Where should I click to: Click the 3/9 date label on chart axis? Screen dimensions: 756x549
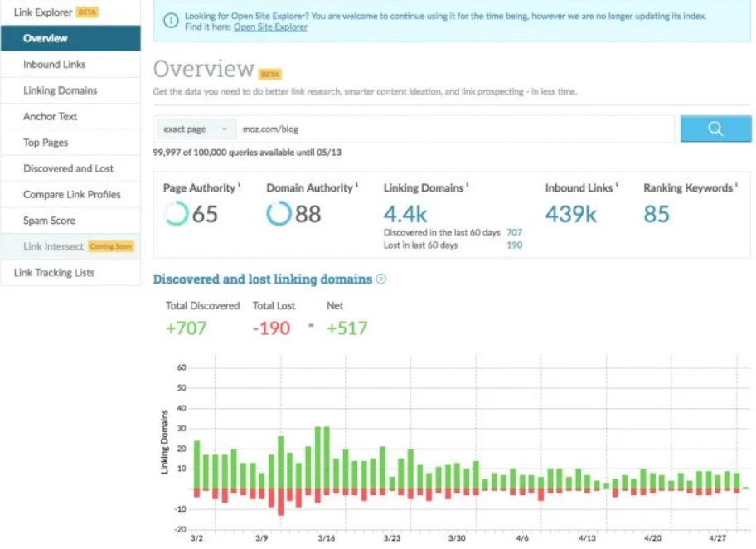261,538
